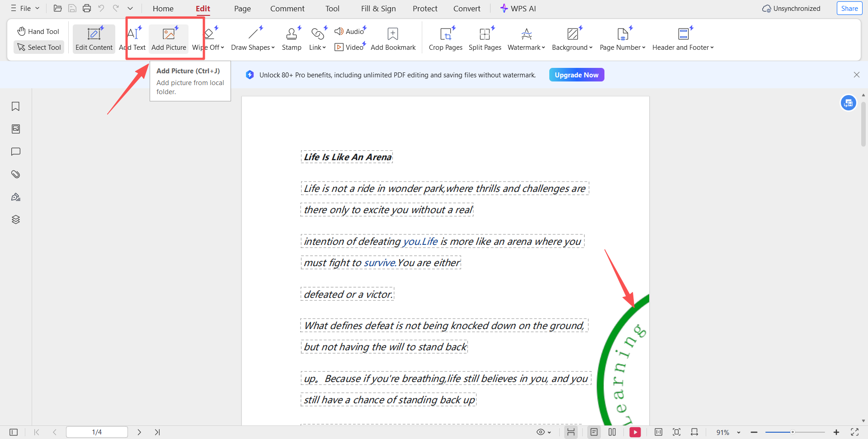The height and width of the screenshot is (439, 868).
Task: Activate the Hand Tool
Action: coord(38,31)
